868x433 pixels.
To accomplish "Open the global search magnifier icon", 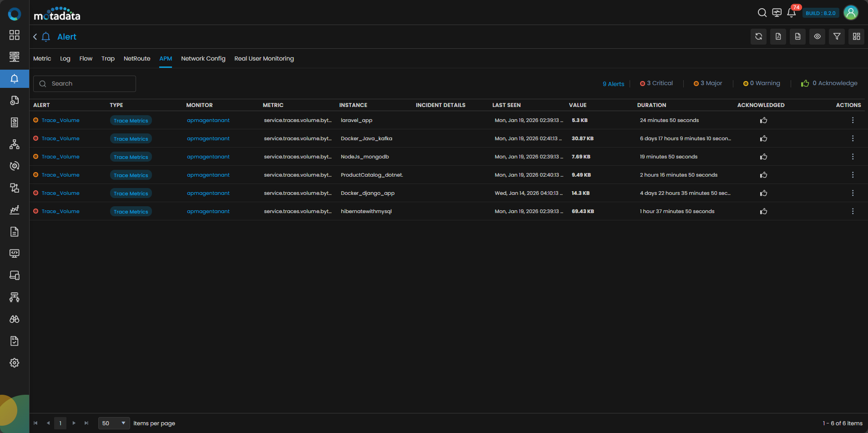I will (762, 13).
